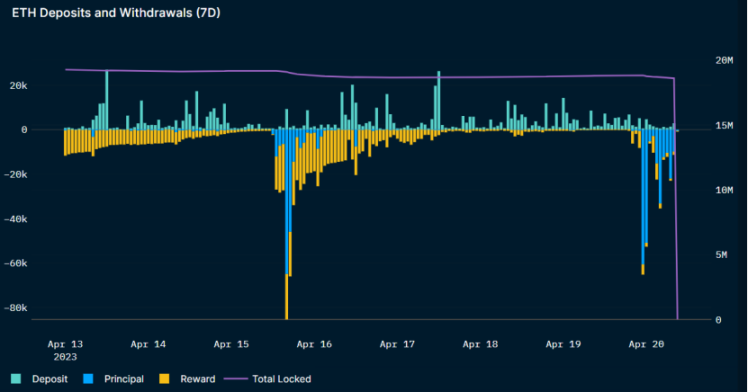The image size is (748, 392).
Task: Toggle the Deposit series in the legend
Action: 50,379
